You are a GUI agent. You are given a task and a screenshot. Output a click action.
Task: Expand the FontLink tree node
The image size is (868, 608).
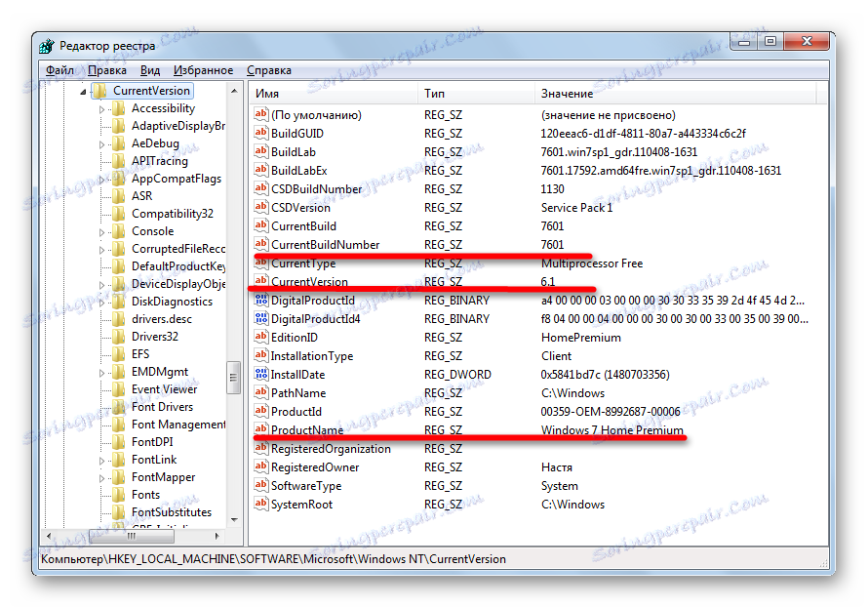coord(101,461)
